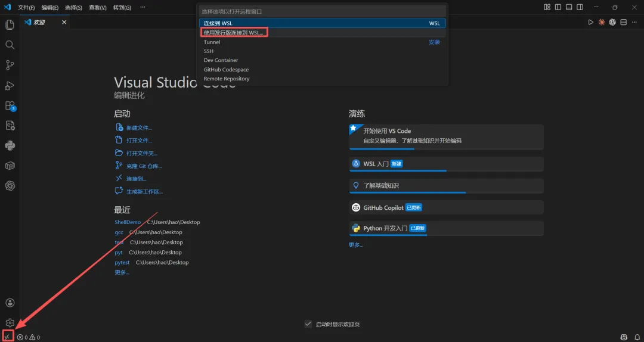
Task: Open the Manage gear menu
Action: click(10, 322)
